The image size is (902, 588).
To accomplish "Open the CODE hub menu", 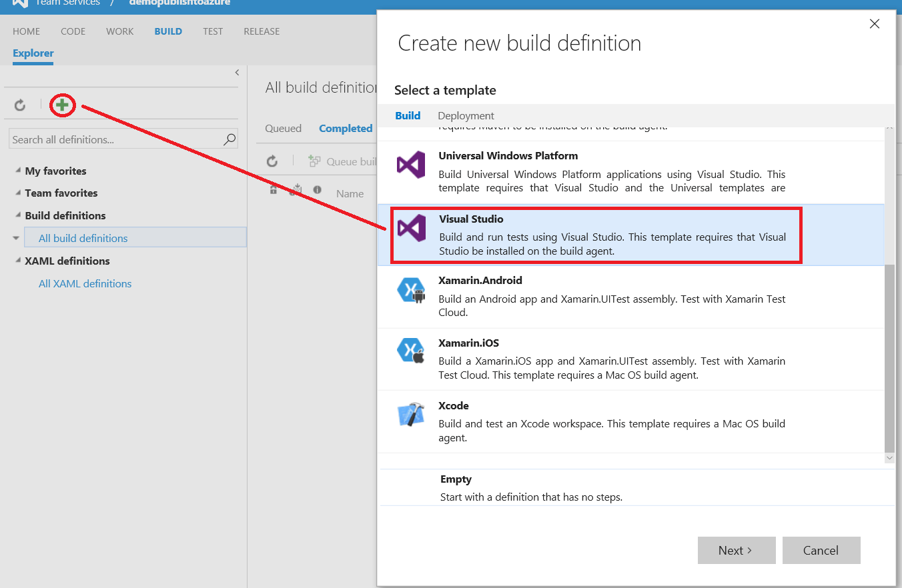I will [x=73, y=31].
